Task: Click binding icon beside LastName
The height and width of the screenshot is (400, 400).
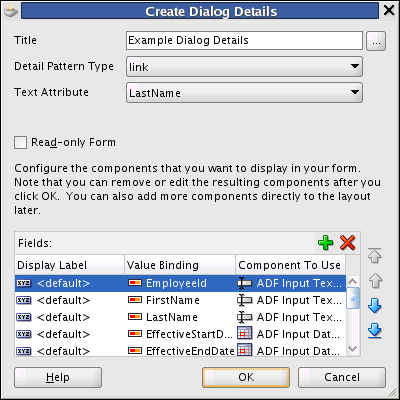Action: click(x=135, y=317)
